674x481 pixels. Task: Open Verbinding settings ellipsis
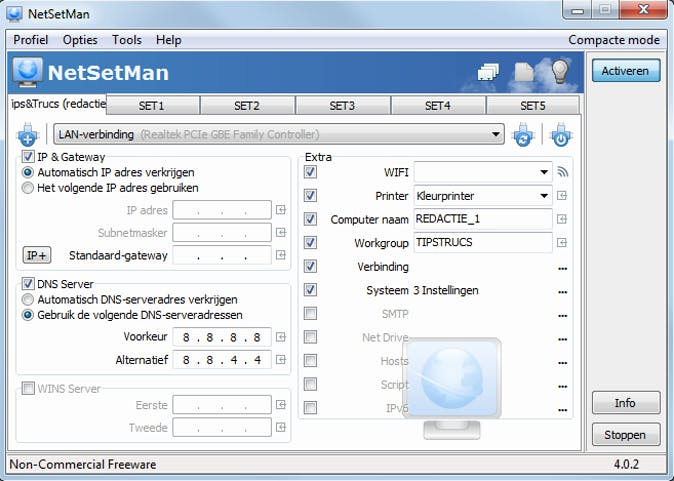(562, 269)
